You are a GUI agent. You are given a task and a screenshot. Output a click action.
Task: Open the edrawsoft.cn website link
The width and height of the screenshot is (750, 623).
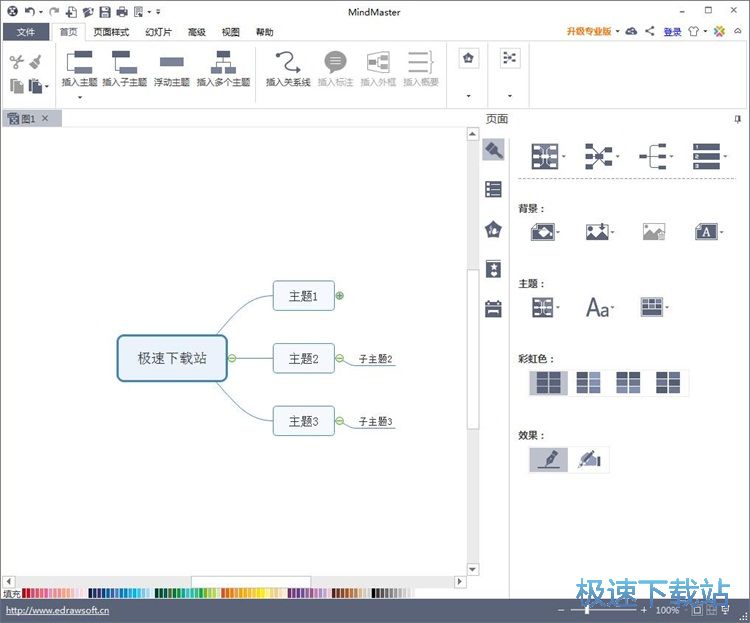[57, 611]
